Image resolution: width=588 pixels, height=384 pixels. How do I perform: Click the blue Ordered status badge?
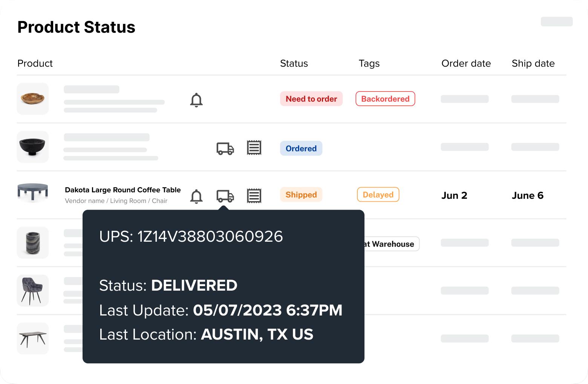(x=301, y=148)
